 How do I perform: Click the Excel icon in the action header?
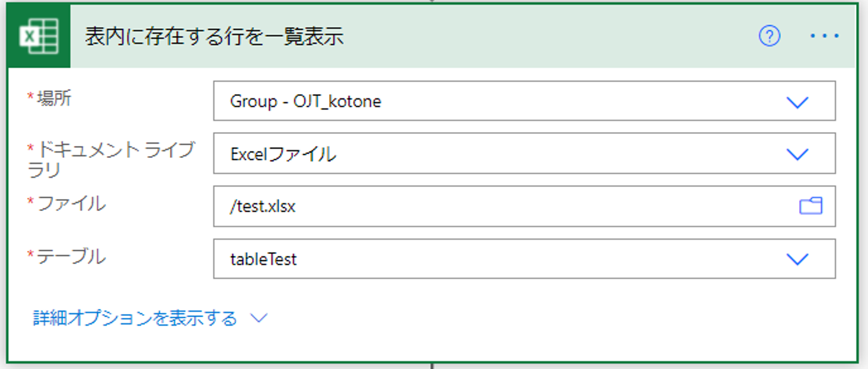click(40, 37)
